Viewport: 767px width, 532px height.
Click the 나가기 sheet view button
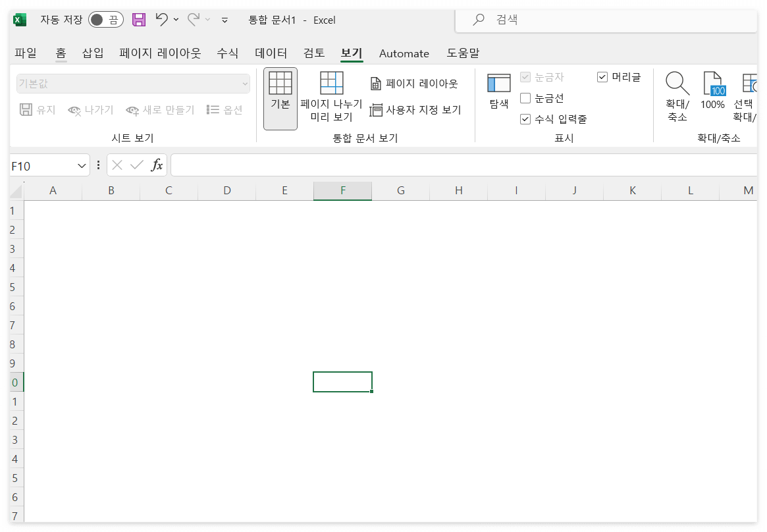(90, 110)
